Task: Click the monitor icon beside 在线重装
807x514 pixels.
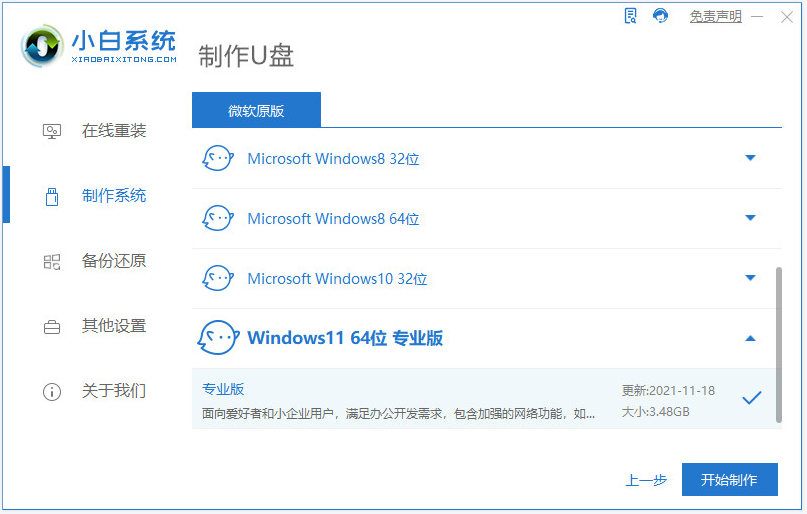Action: coord(51,132)
